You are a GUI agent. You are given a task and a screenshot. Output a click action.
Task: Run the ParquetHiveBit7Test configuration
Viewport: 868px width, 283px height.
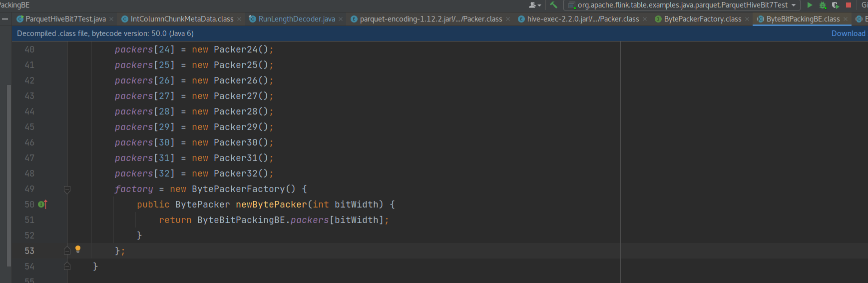click(x=810, y=5)
